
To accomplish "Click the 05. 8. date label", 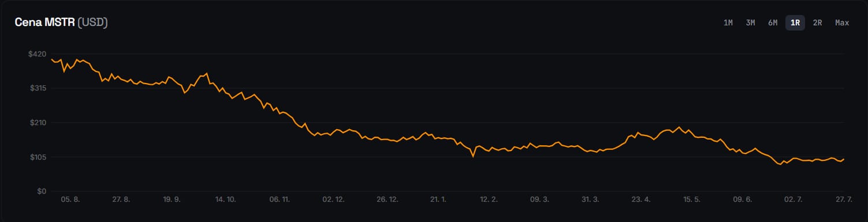I will 70,200.
